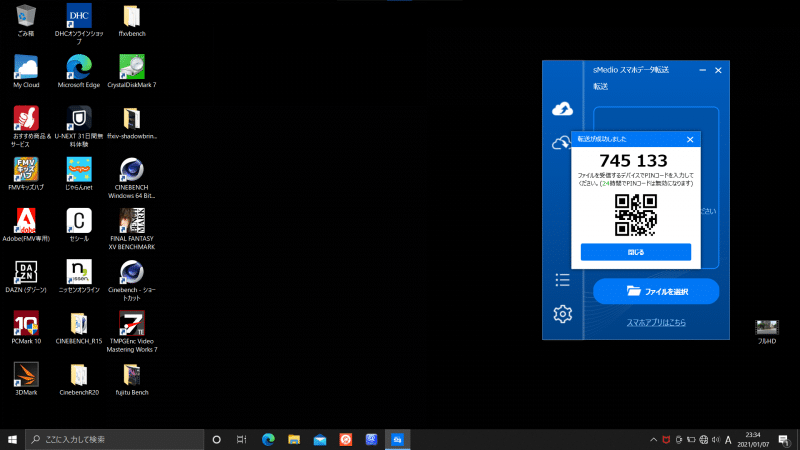Viewport: 800px width, 450px height.
Task: Open the notification center icon
Action: click(784, 439)
